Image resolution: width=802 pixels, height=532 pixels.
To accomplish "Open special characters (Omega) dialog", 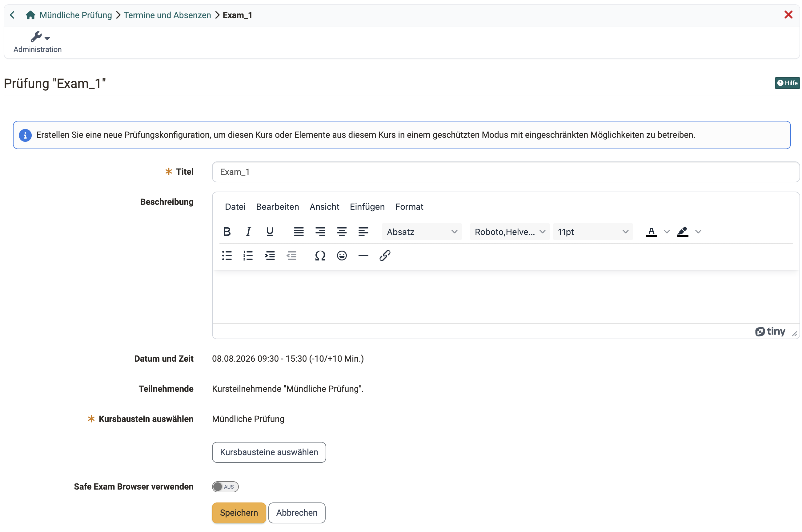I will coord(320,255).
